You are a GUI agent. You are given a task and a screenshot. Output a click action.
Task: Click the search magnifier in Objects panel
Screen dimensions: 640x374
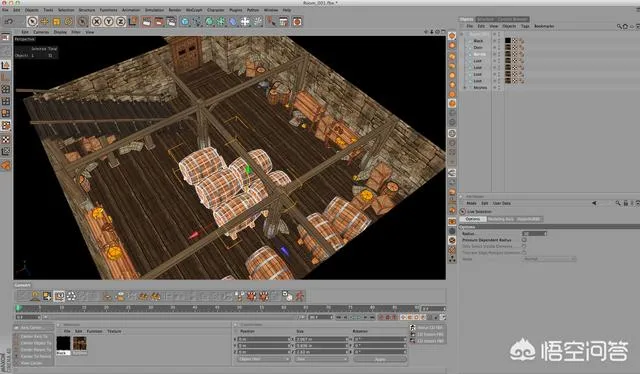pos(619,26)
